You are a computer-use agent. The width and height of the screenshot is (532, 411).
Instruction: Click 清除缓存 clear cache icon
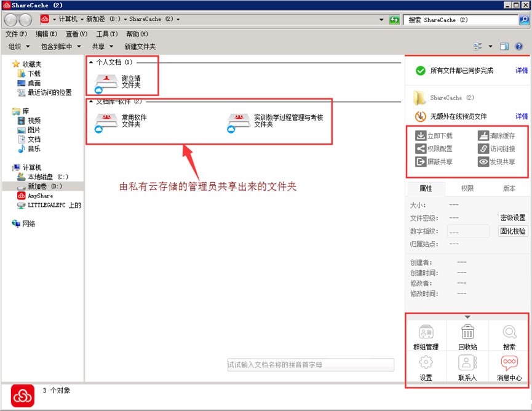coord(483,135)
